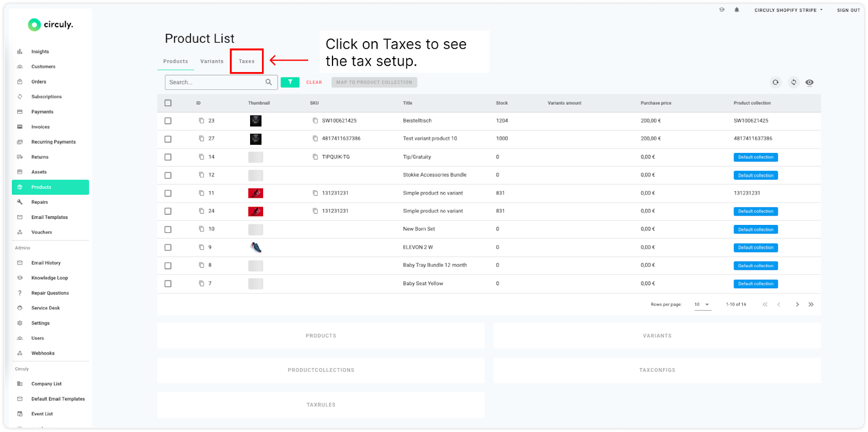Toggle column visibility eye icon

(x=809, y=82)
